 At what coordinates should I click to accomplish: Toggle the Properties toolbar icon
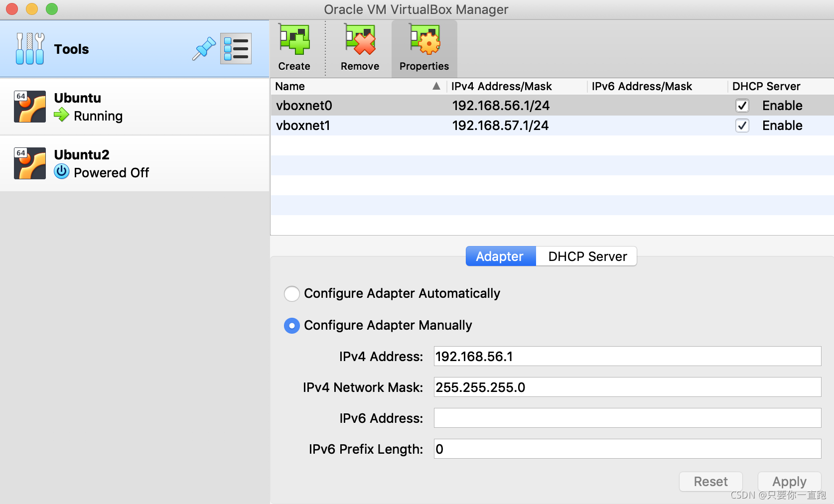pos(424,40)
